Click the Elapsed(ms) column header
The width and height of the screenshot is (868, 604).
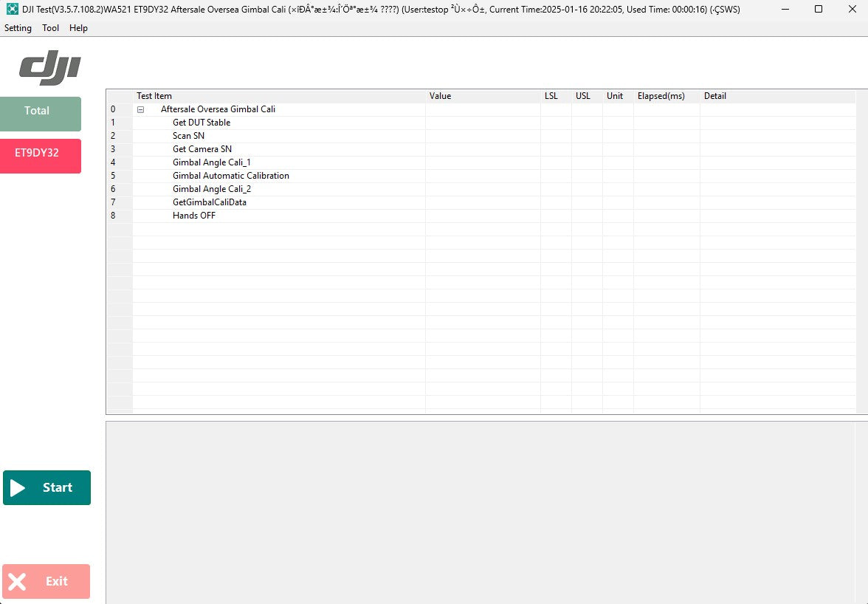pos(661,96)
